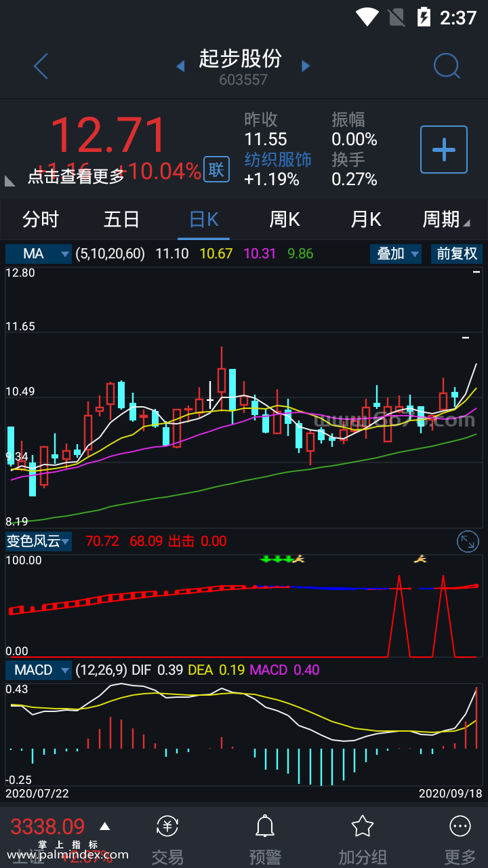488x868 pixels.
Task: Open the 变色风云 indicator dropdown
Action: [x=39, y=541]
